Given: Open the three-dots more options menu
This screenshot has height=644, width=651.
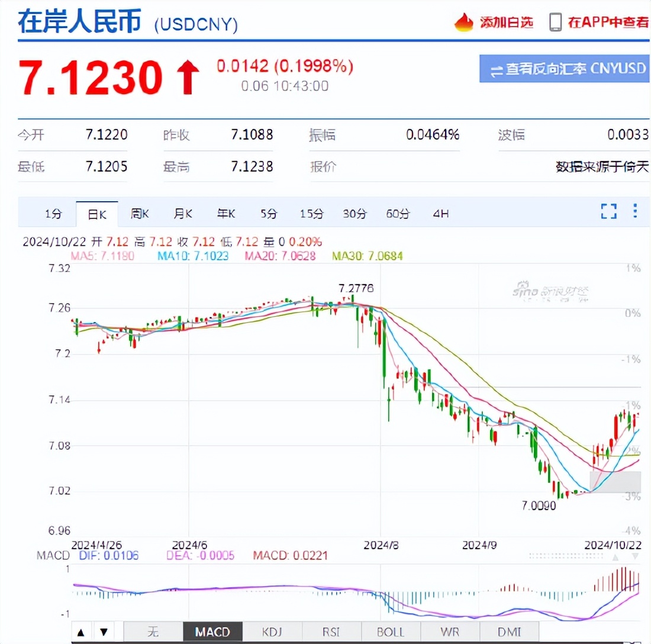Looking at the screenshot, I should (x=635, y=211).
